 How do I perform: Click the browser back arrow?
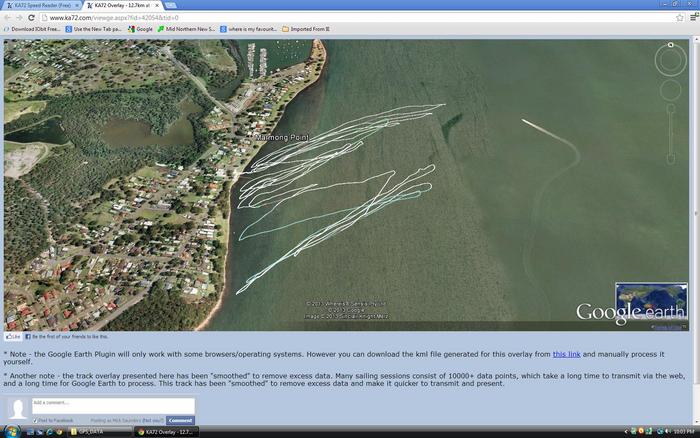point(8,18)
